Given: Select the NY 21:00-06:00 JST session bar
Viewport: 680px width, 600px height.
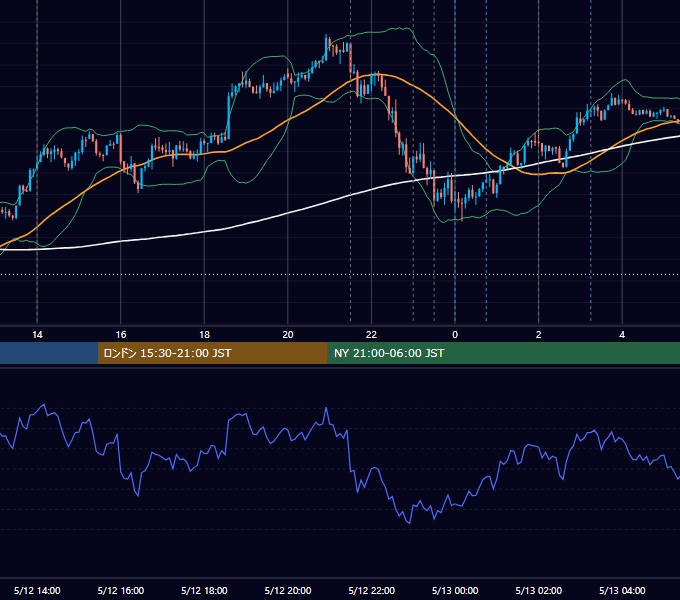Looking at the screenshot, I should point(503,353).
